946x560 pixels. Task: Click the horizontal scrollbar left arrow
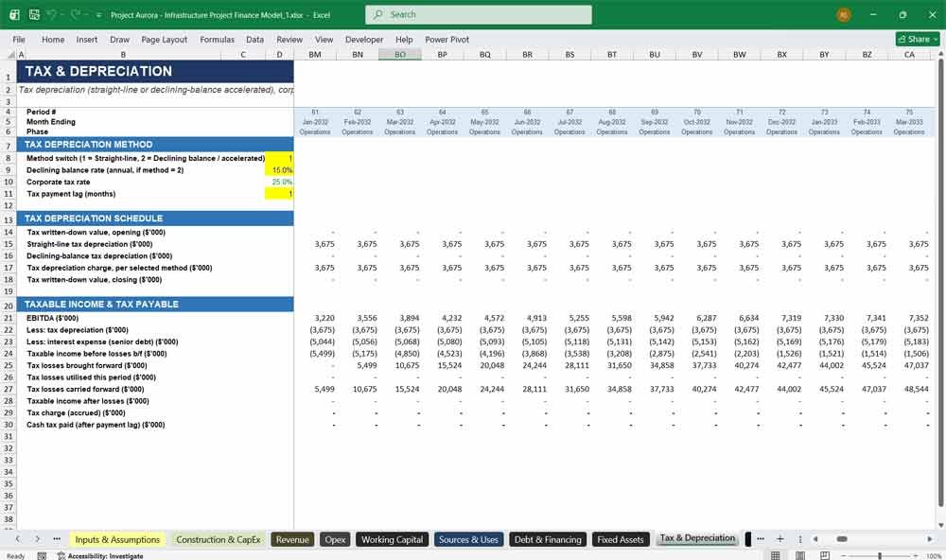(815, 539)
